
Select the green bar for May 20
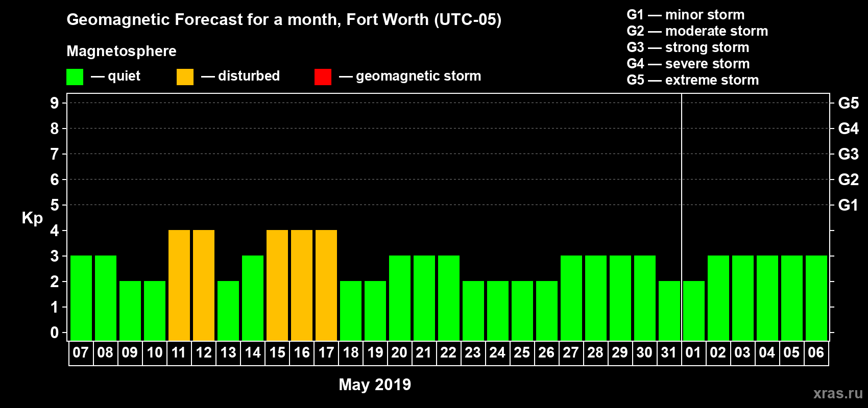(400, 298)
